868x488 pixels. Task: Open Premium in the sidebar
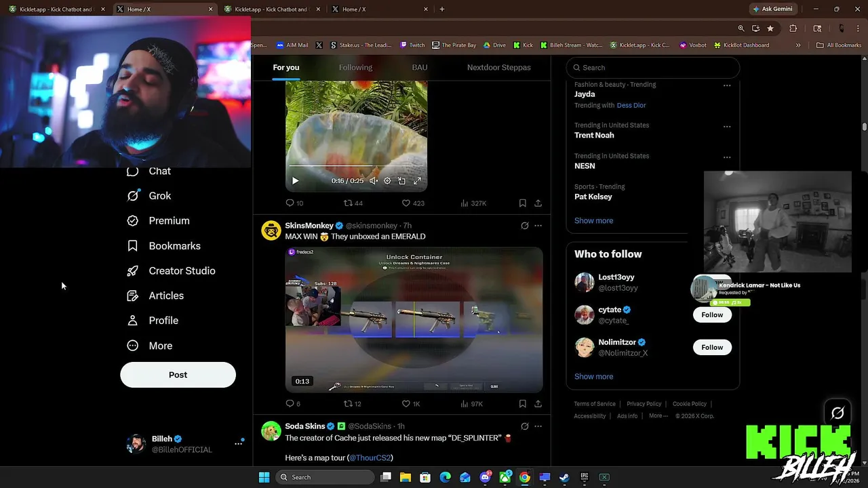click(159, 221)
